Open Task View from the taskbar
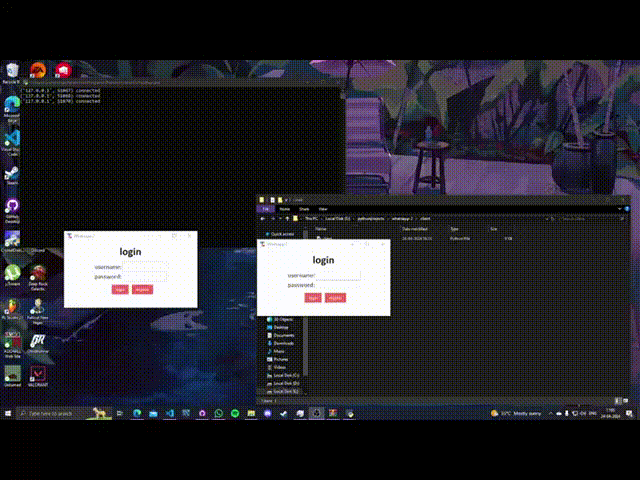 120,413
